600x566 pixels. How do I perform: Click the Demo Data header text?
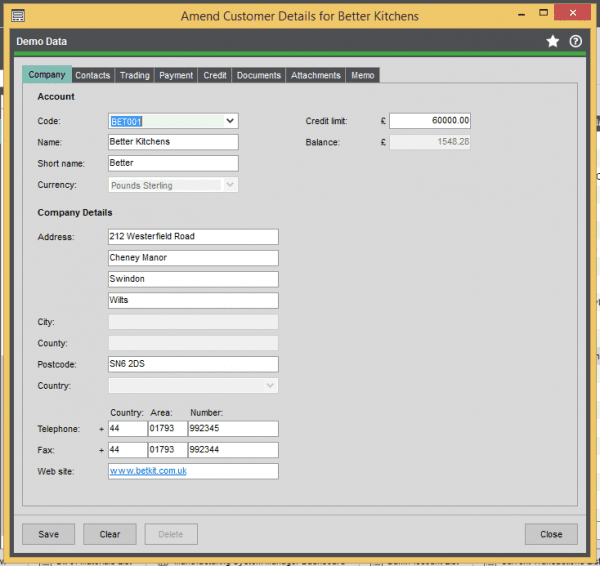coord(42,41)
